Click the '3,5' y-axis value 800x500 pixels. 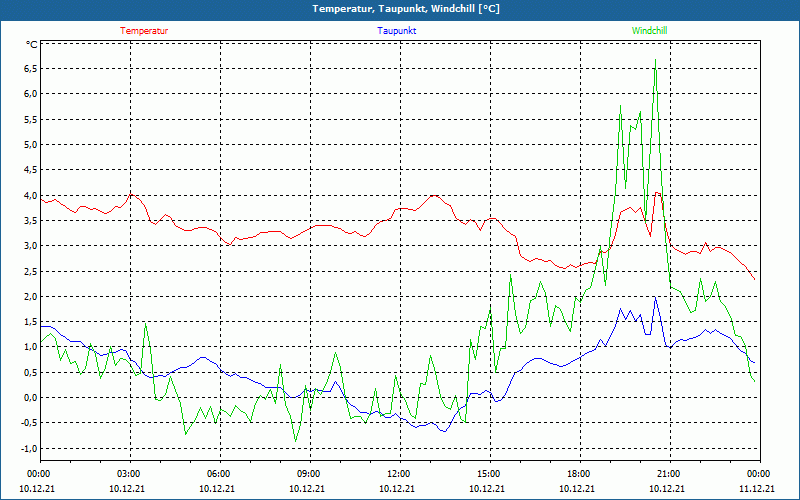(x=31, y=220)
